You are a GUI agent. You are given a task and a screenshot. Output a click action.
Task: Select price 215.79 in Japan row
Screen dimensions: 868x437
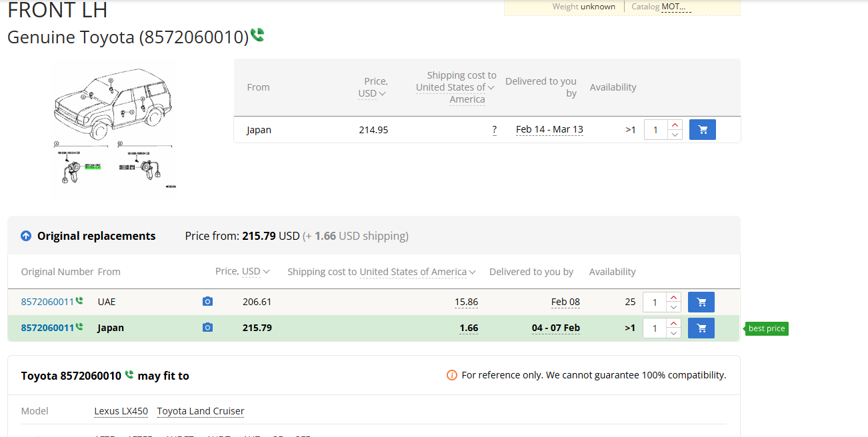pos(257,328)
